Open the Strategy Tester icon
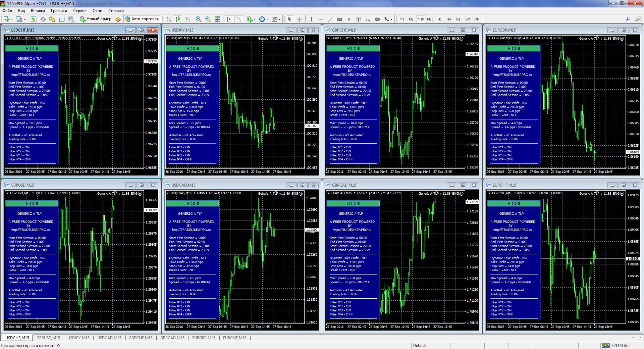 [71, 19]
